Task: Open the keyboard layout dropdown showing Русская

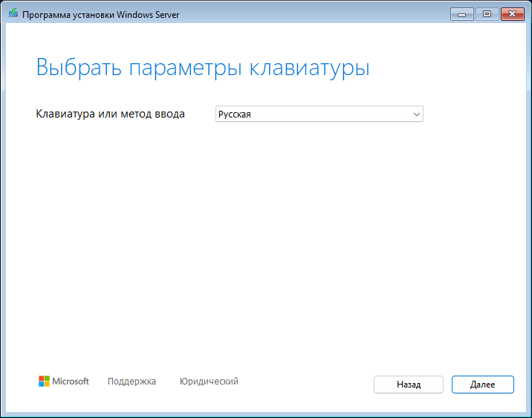Action: pyautogui.click(x=319, y=114)
